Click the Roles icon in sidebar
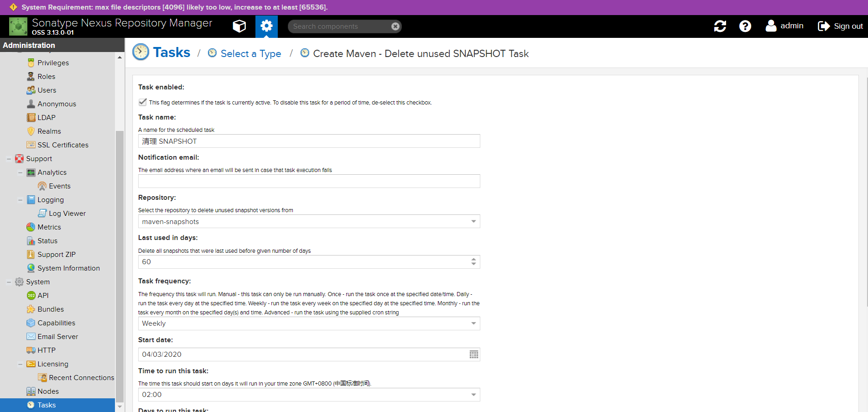 point(31,77)
